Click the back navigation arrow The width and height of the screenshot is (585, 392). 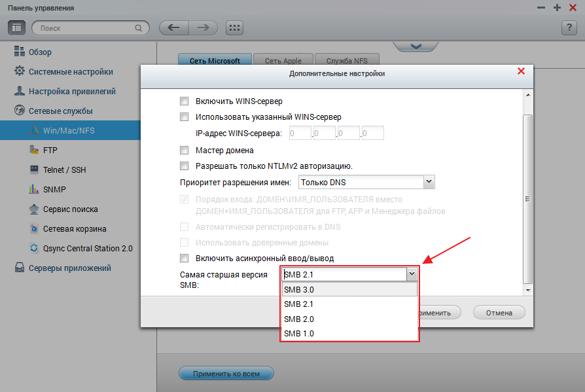click(x=173, y=28)
